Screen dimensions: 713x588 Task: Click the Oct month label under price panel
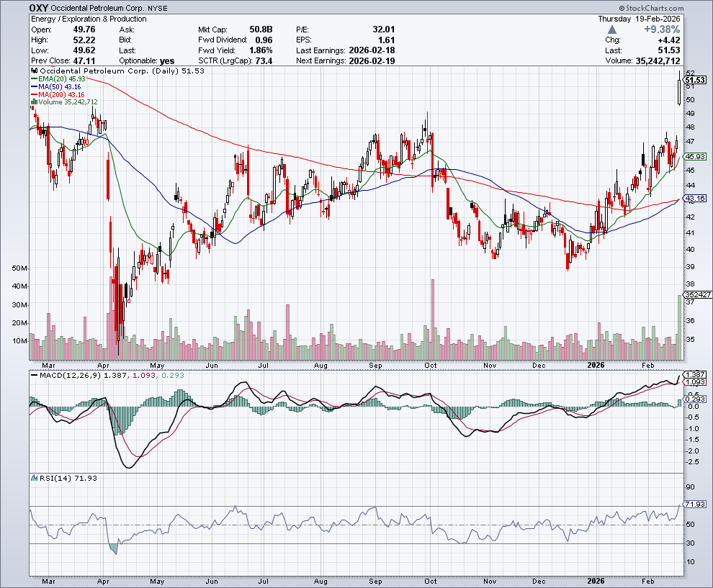click(x=430, y=366)
